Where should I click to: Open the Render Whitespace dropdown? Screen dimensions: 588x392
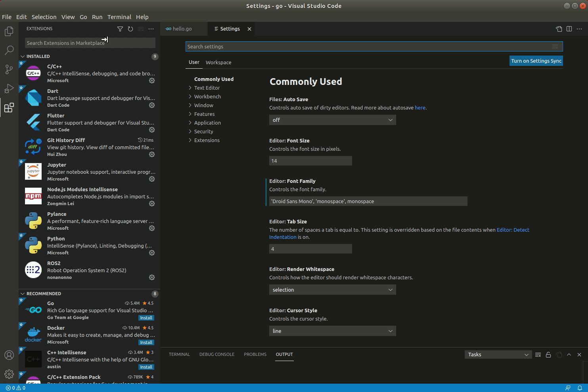click(332, 290)
